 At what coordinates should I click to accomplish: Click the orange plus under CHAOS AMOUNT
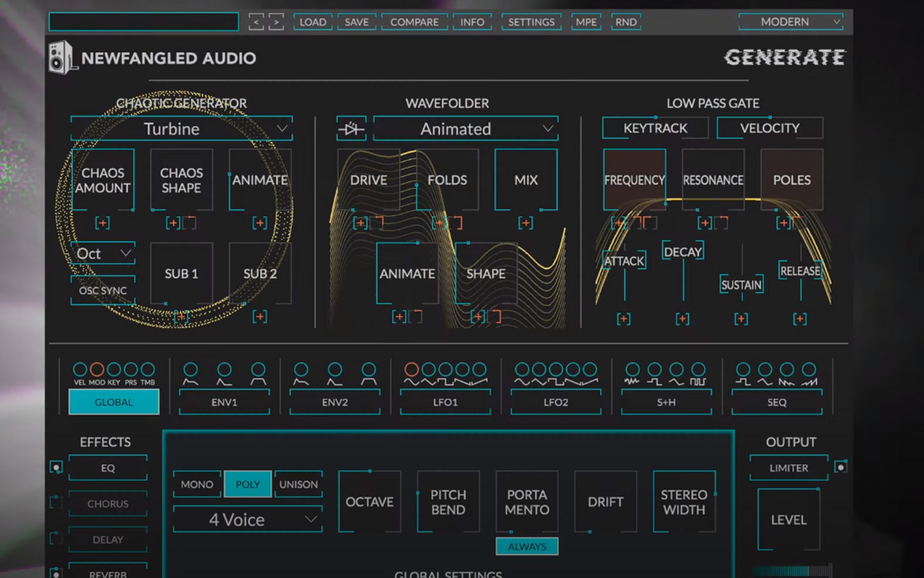click(102, 223)
